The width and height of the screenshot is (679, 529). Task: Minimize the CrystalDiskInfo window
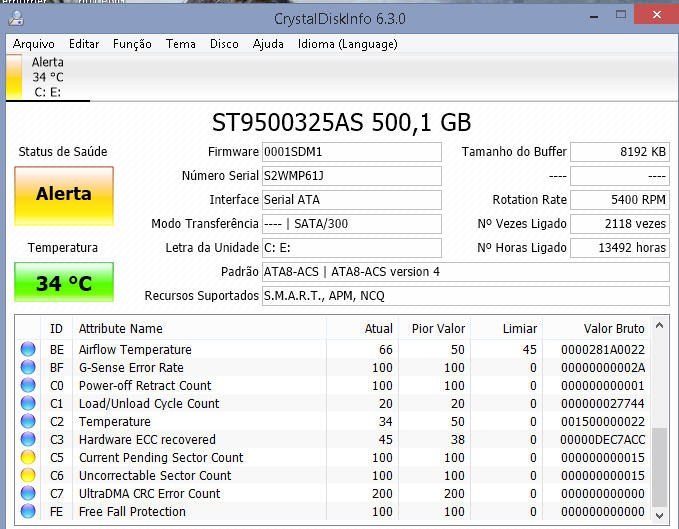point(594,16)
